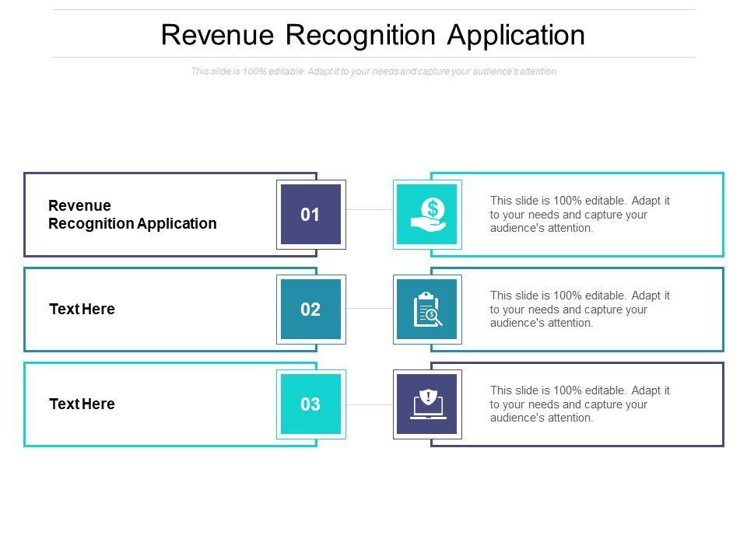Select the description text beside the laptop icon
Viewport: 747px width, 560px height.
coord(580,404)
